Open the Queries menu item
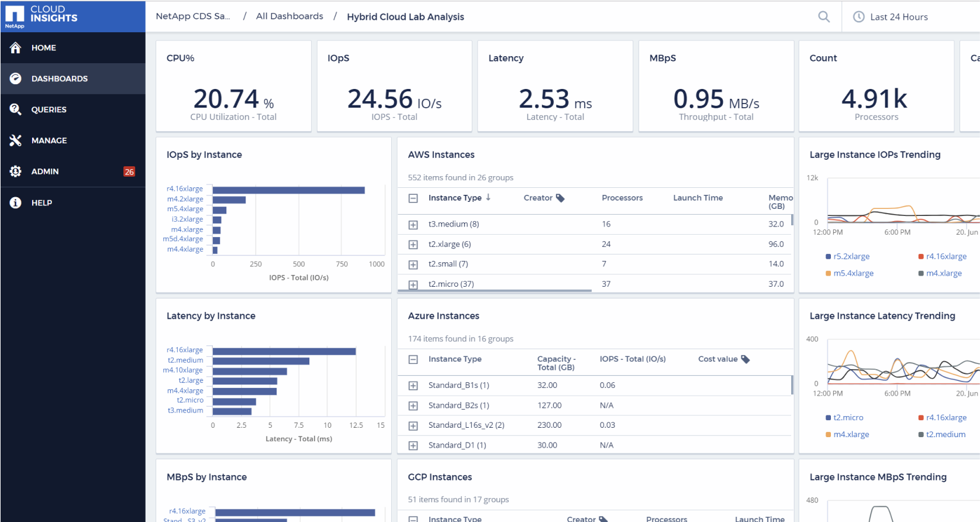The width and height of the screenshot is (980, 522). pyautogui.click(x=73, y=109)
